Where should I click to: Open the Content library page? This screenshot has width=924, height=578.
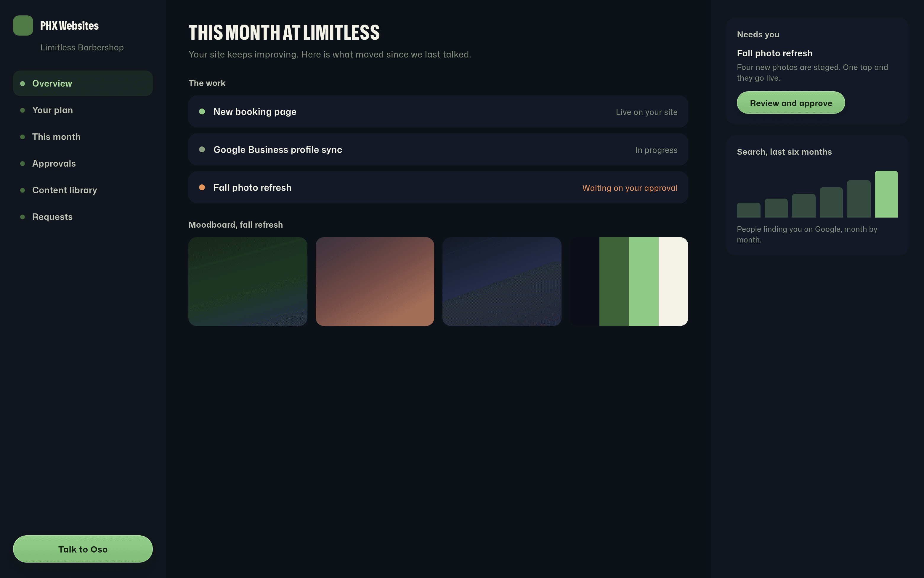point(83,190)
